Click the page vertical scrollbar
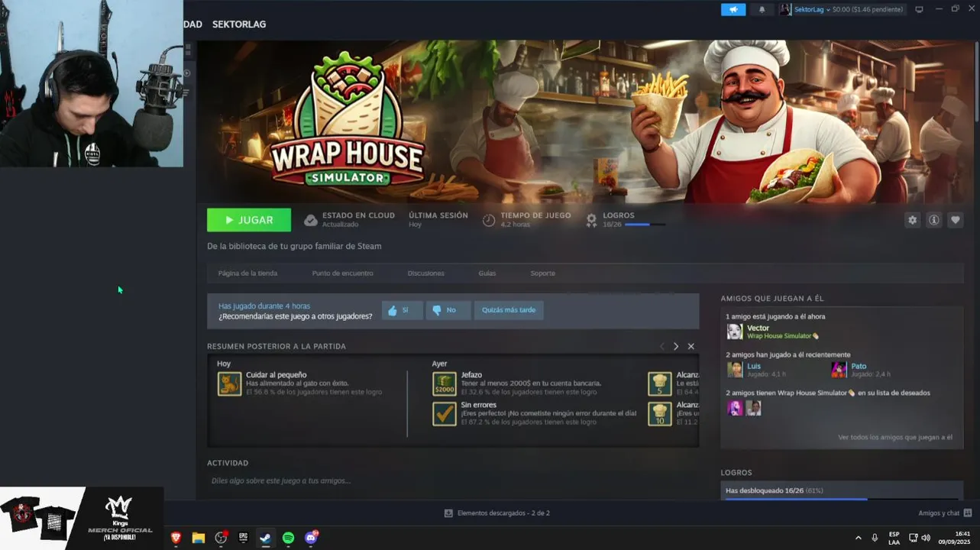The image size is (980, 550). point(976,82)
